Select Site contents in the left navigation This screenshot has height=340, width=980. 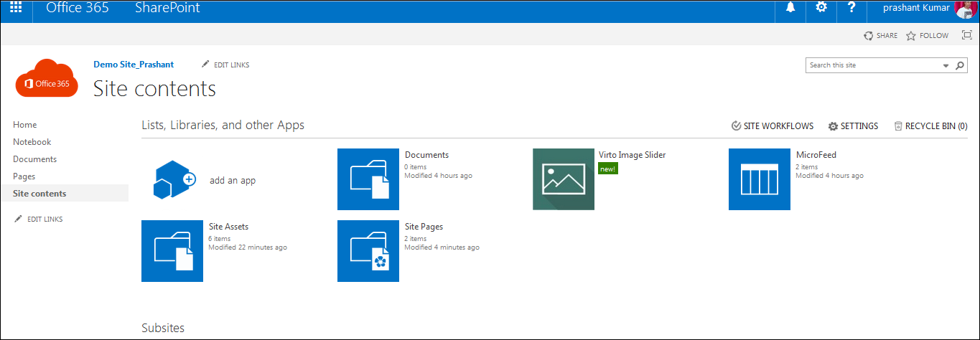[x=39, y=194]
